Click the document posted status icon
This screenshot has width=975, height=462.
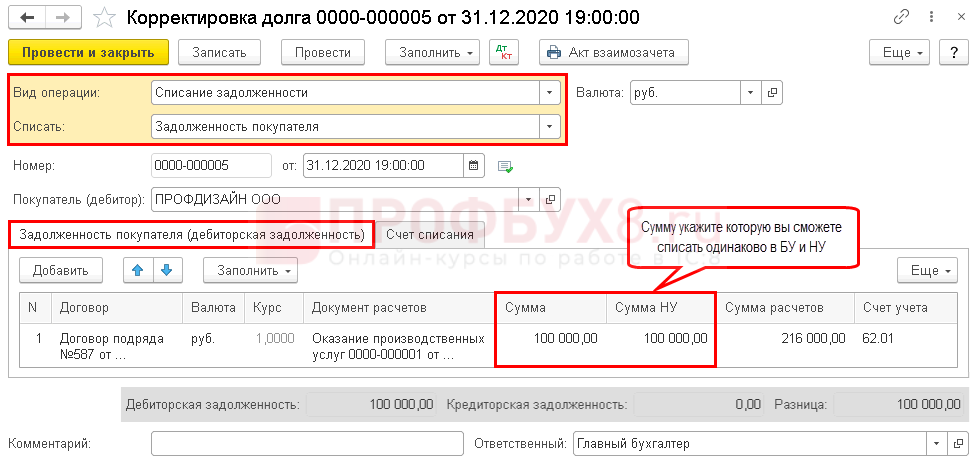(x=505, y=166)
